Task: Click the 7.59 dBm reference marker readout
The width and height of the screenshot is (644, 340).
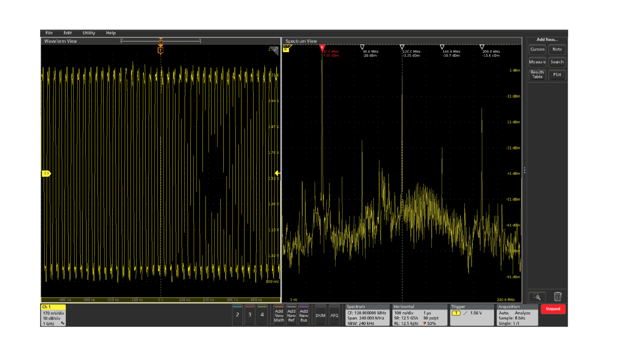Action: click(331, 56)
